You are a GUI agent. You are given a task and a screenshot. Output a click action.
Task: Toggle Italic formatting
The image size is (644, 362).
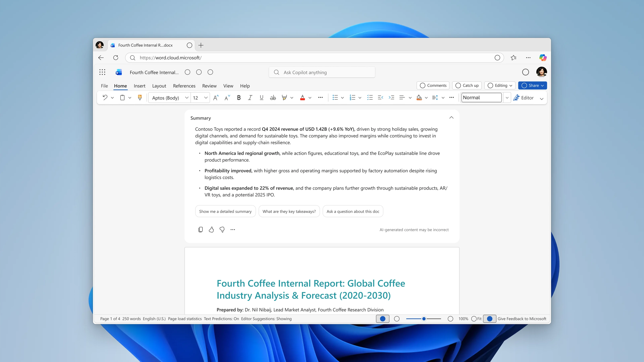point(250,98)
